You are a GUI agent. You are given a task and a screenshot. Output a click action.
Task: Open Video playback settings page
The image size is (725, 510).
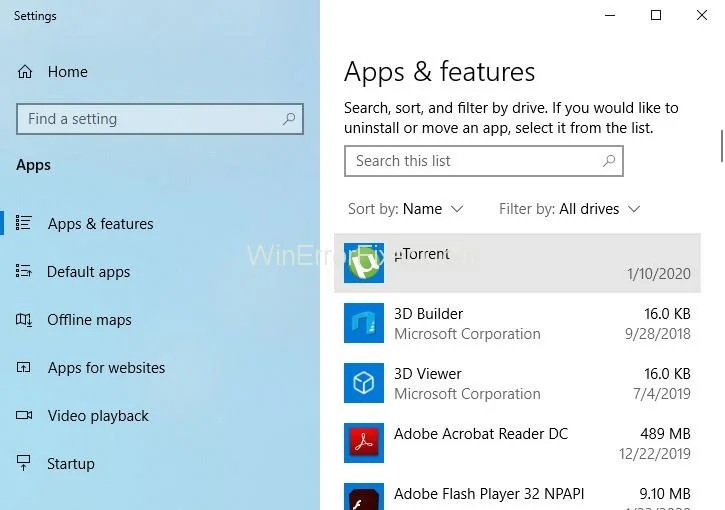point(98,416)
